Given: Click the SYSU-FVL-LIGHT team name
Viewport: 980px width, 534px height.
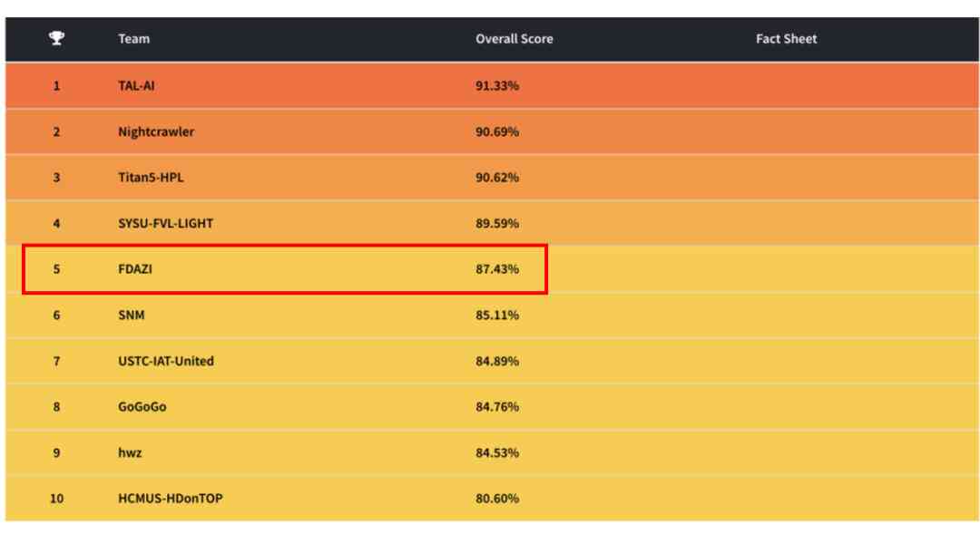Looking at the screenshot, I should [165, 223].
